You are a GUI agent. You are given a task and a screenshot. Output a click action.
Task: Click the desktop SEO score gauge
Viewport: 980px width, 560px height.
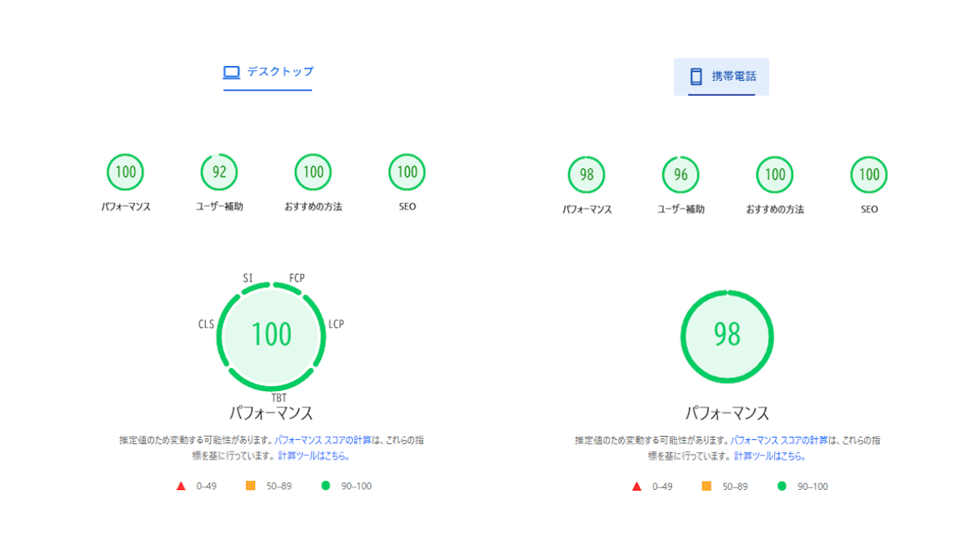(x=406, y=171)
